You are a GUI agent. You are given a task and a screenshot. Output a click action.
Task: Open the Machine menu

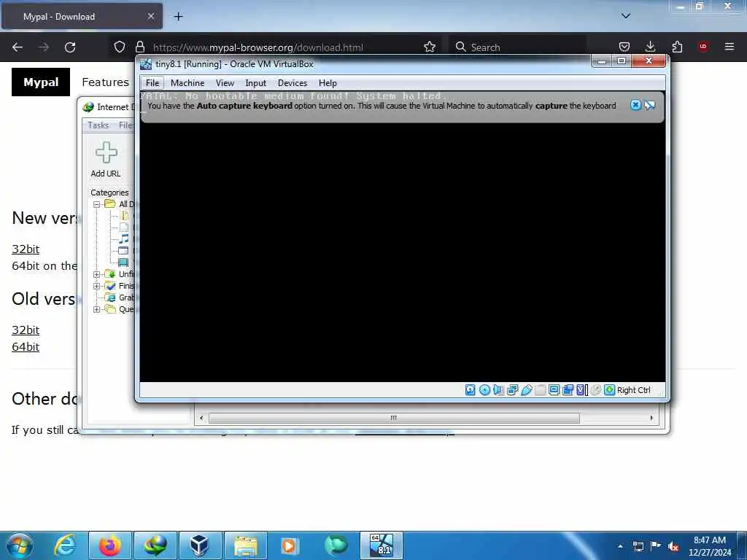coord(187,83)
